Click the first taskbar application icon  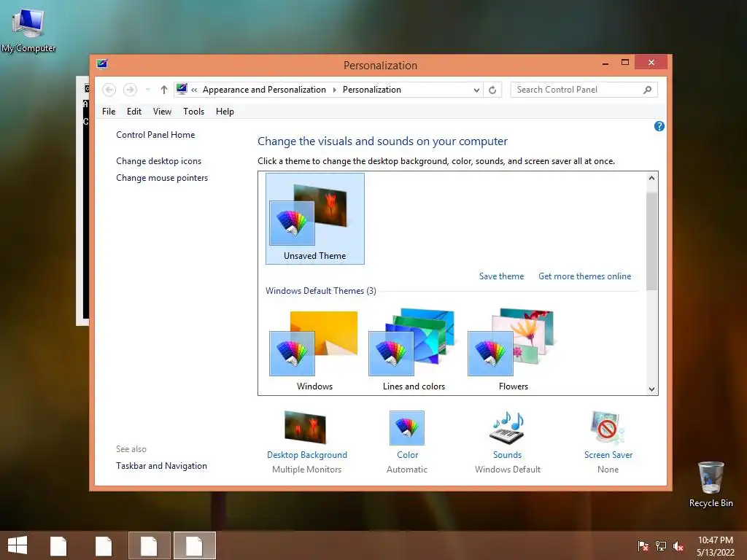coord(58,545)
